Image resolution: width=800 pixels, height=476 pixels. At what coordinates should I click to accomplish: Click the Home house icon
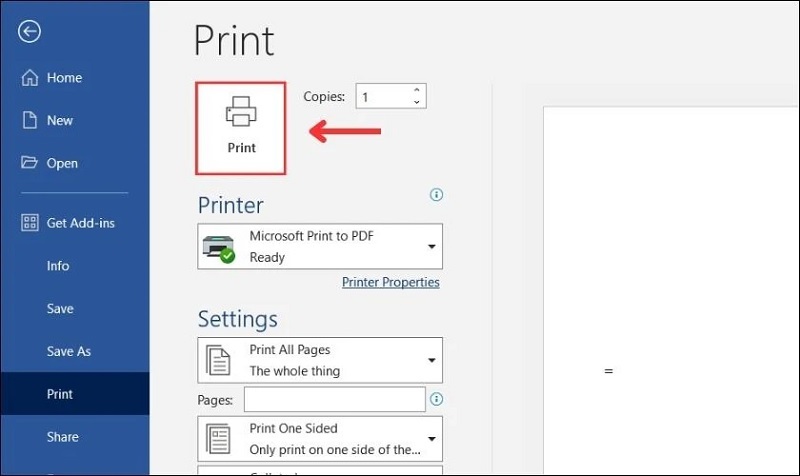30,78
